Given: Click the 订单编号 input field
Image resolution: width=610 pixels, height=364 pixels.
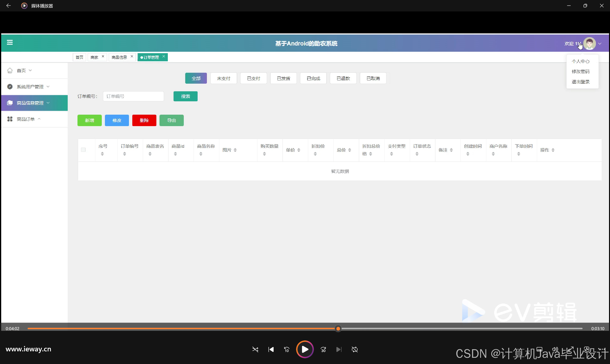Looking at the screenshot, I should click(133, 96).
